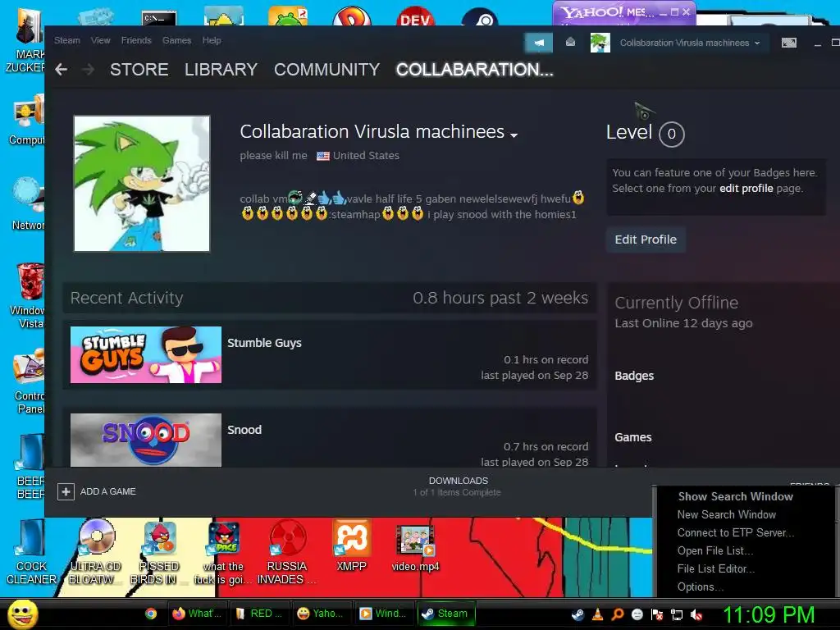Open the Help menu
Screen dimensions: 840x630
pyautogui.click(x=212, y=40)
